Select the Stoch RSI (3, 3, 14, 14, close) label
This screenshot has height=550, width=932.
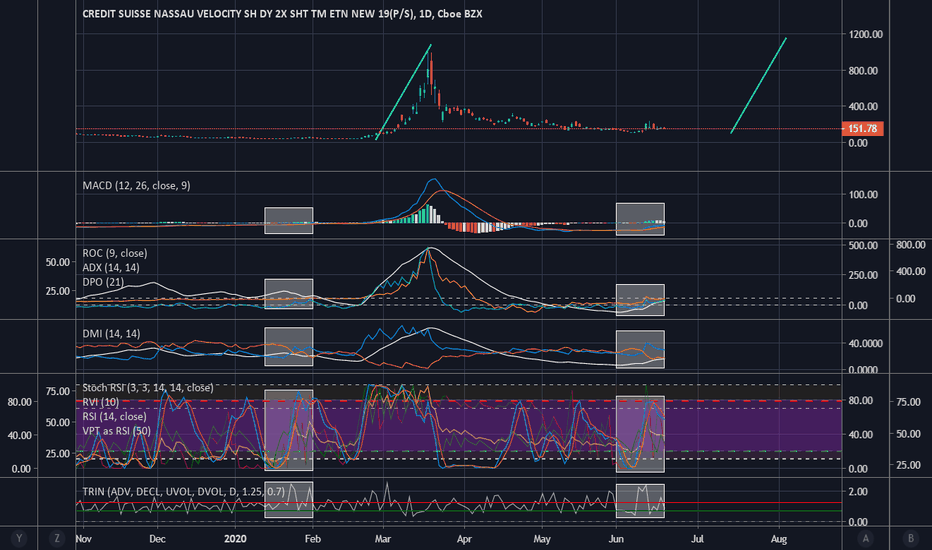[147, 388]
